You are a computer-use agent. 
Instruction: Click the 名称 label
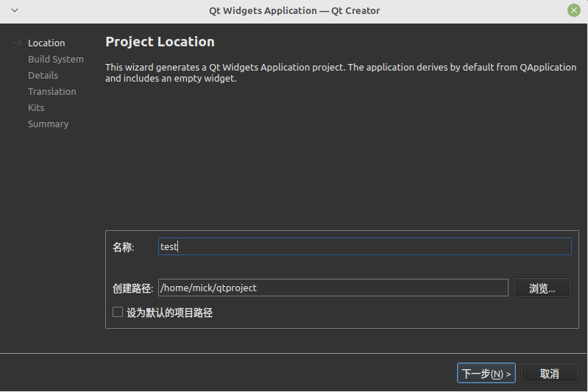coord(123,247)
